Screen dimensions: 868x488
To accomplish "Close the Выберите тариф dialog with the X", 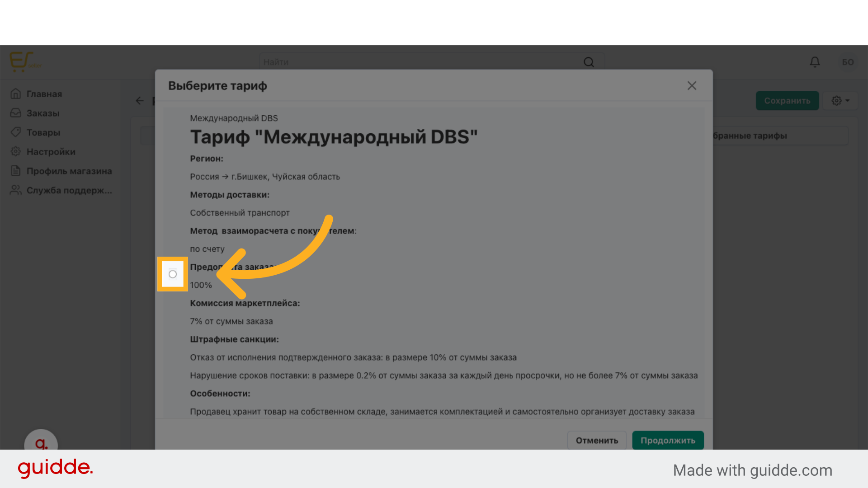I will [x=692, y=85].
